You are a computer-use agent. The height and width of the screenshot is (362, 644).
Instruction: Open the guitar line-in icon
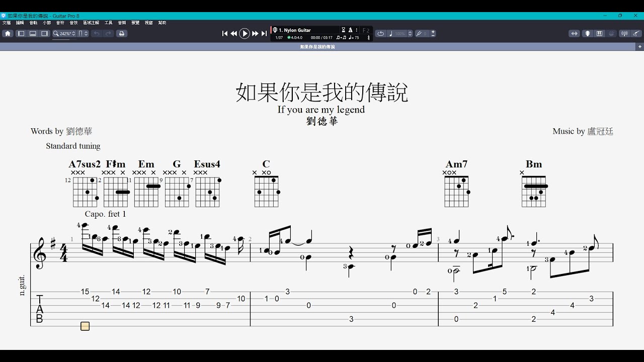(636, 34)
